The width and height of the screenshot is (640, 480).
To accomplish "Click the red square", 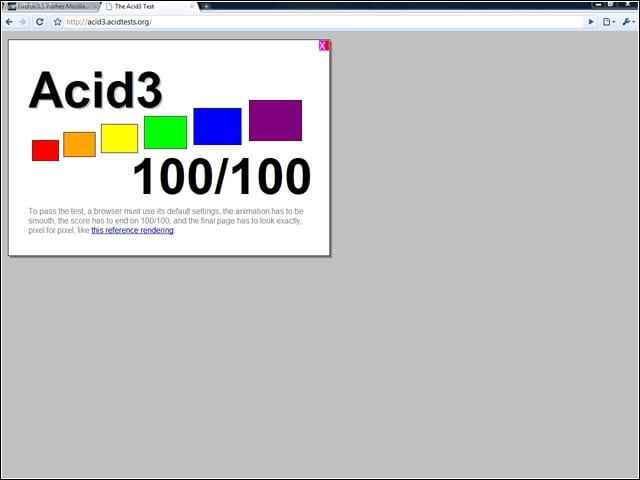I will click(45, 150).
